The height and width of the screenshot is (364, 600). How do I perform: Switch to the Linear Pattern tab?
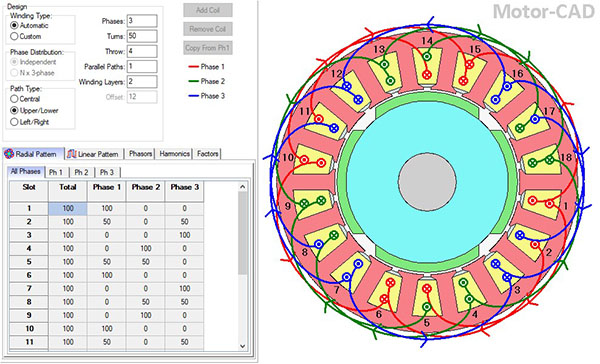pos(95,154)
